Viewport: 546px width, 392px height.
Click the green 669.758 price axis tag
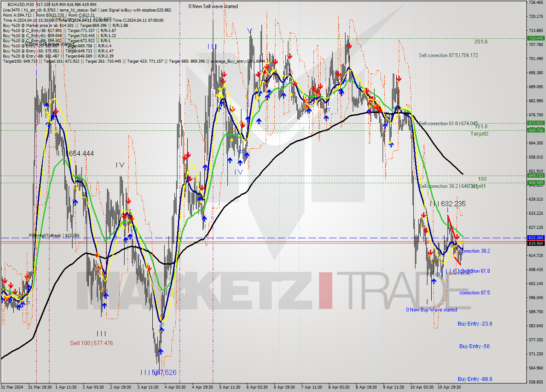(536, 130)
